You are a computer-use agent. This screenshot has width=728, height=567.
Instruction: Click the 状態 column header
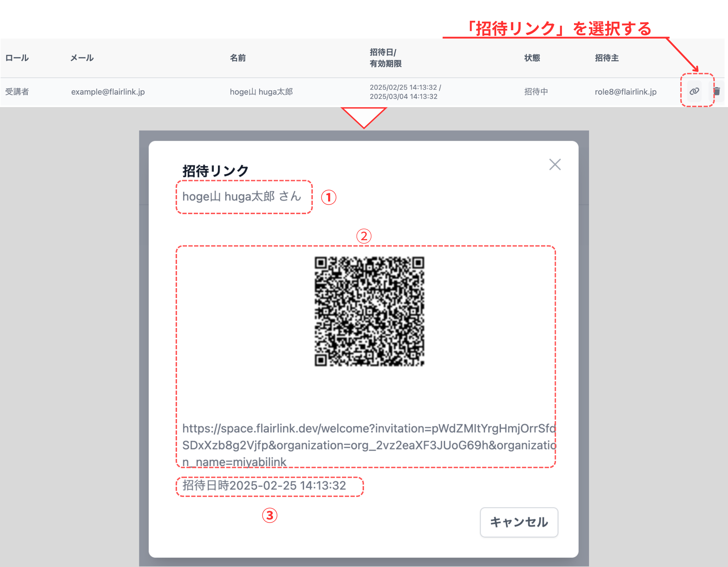coord(532,58)
